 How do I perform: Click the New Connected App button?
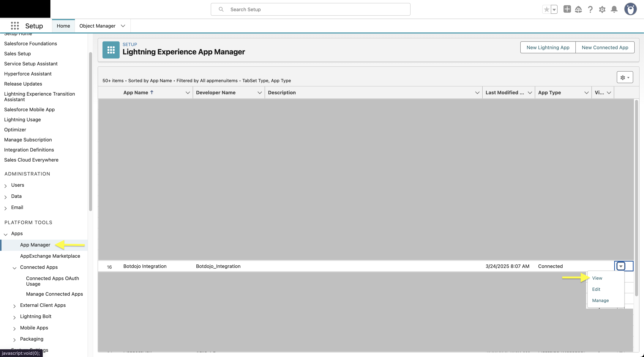pyautogui.click(x=605, y=47)
